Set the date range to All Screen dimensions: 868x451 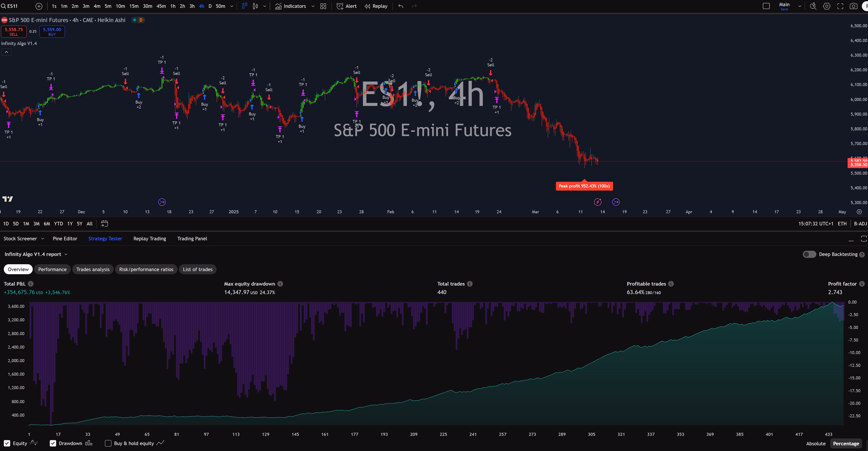90,224
